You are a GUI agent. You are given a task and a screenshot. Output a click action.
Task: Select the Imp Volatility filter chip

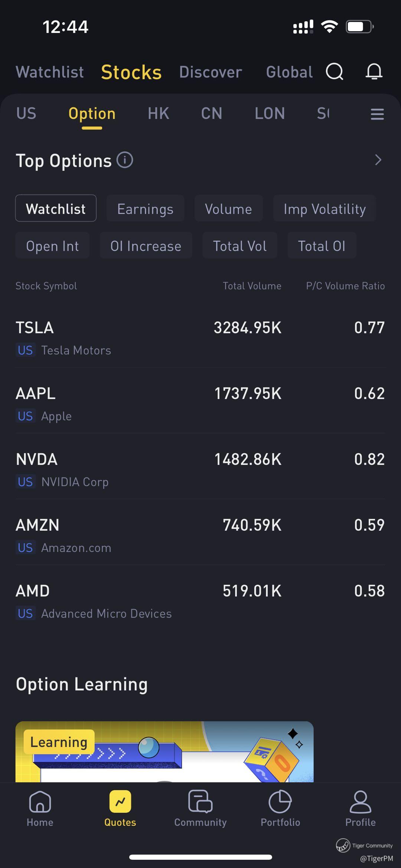tap(325, 208)
